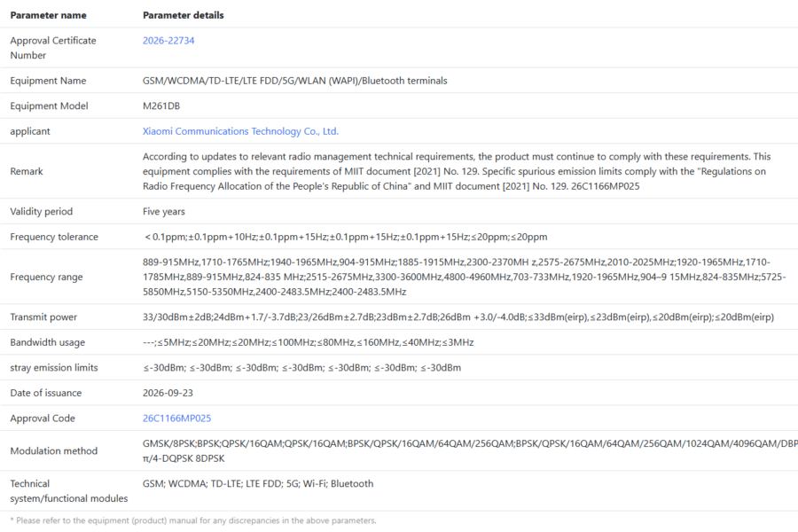Select model value 'M261DB'

point(161,106)
